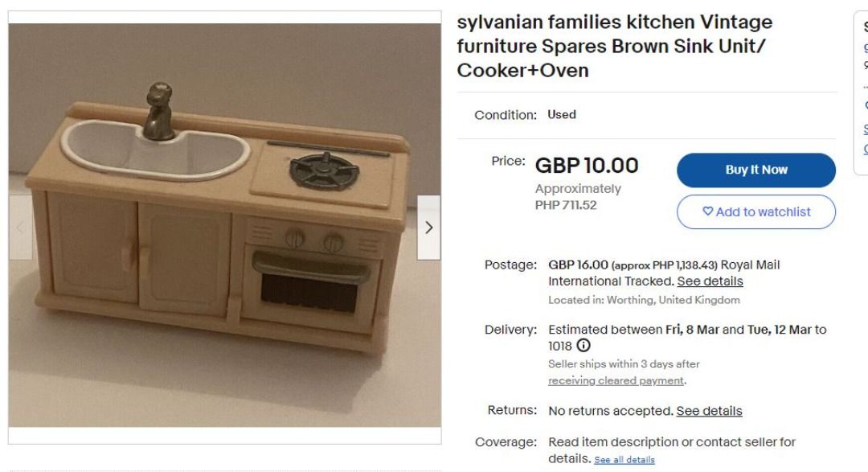Go to the previous product photo with the left arrow
This screenshot has height=472, width=868.
tap(20, 228)
